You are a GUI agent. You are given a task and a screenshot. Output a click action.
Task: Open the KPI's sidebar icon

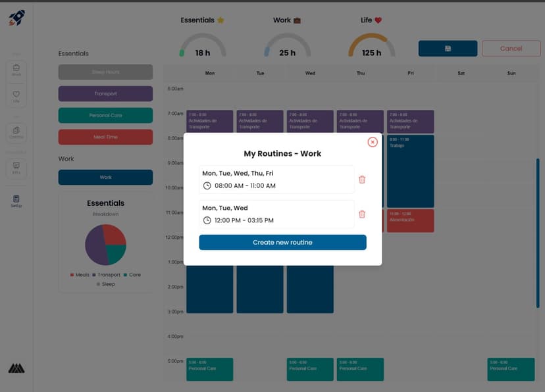click(16, 168)
